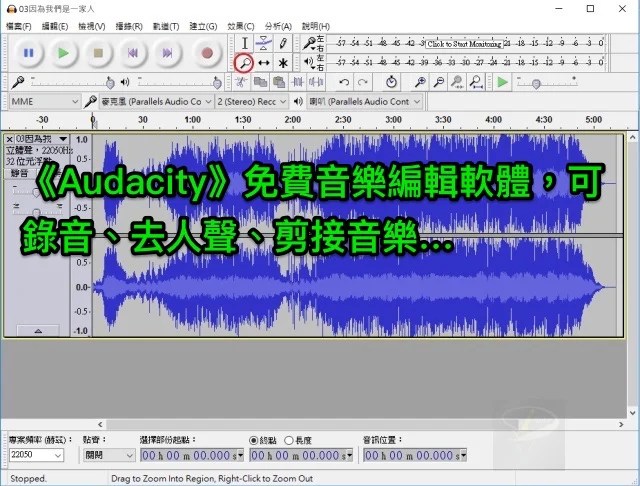Click Fit Project zoom icon
Image resolution: width=640 pixels, height=486 pixels.
pyautogui.click(x=476, y=82)
